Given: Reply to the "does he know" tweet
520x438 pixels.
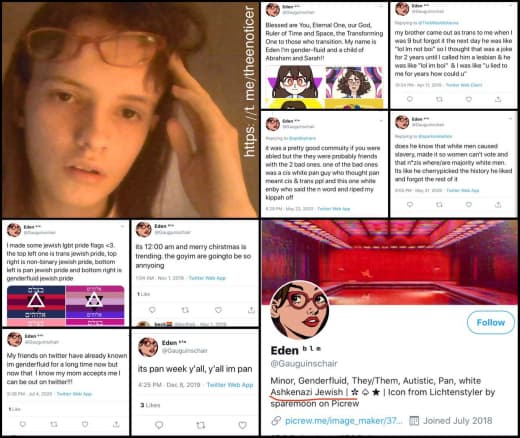Looking at the screenshot, I should tap(410, 204).
